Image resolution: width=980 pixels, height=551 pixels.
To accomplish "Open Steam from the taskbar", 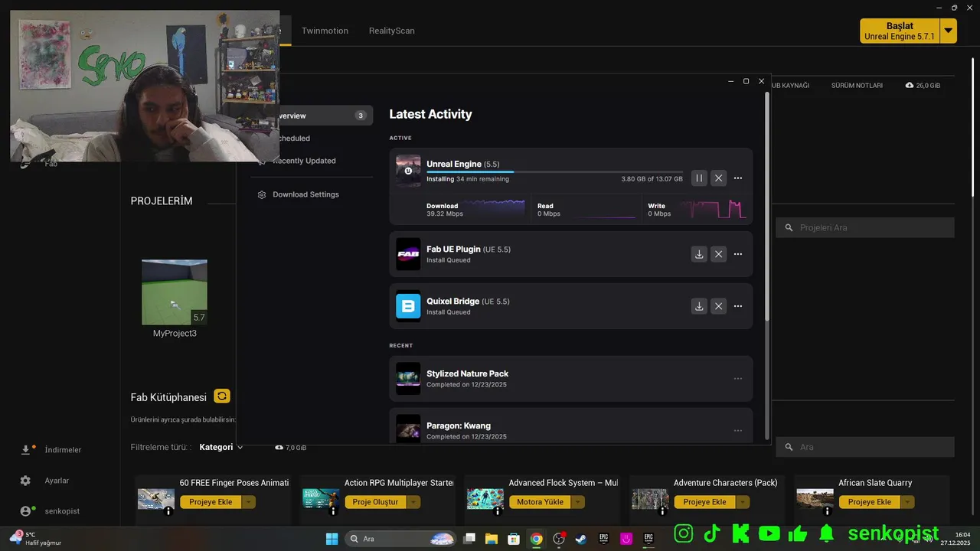I will tap(581, 539).
